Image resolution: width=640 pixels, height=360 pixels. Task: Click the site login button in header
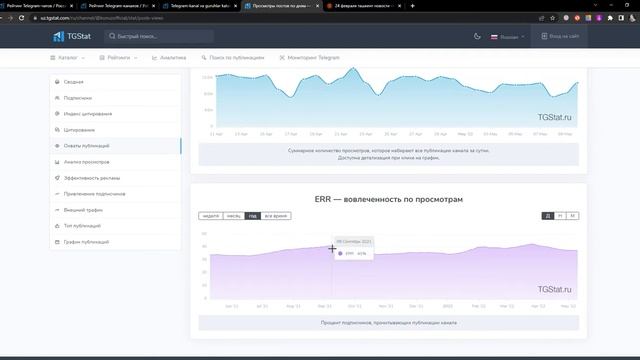coord(560,36)
